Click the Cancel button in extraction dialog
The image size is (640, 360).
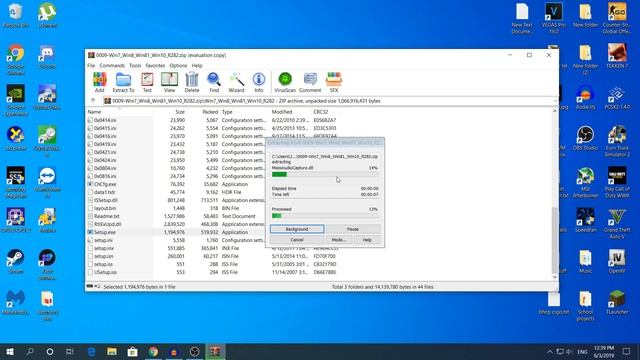pyautogui.click(x=297, y=240)
